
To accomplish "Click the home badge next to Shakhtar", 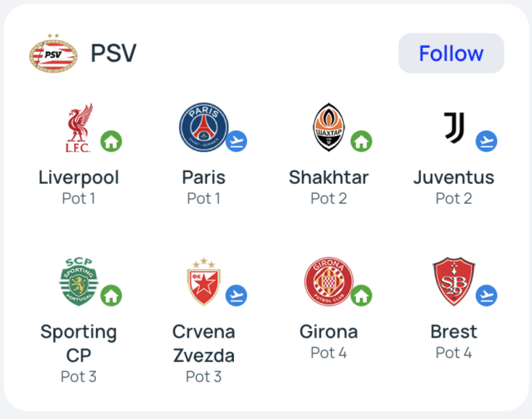I will (x=361, y=141).
